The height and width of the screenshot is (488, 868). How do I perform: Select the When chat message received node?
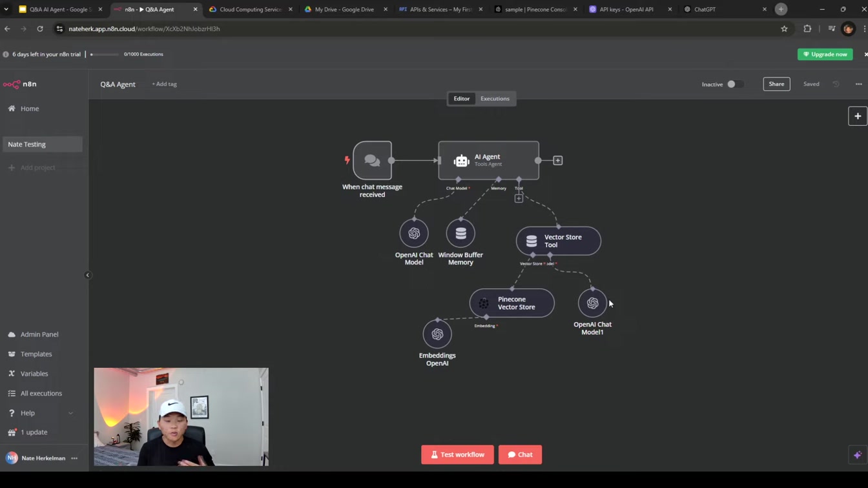[372, 160]
